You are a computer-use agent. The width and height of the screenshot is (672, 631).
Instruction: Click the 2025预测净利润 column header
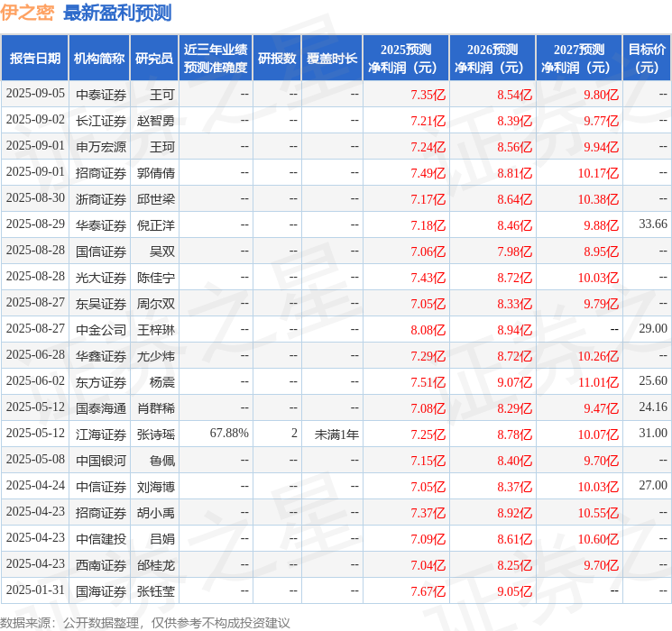tap(406, 59)
